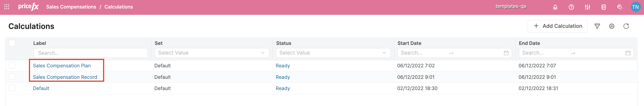Focus the Label search field

[91, 53]
